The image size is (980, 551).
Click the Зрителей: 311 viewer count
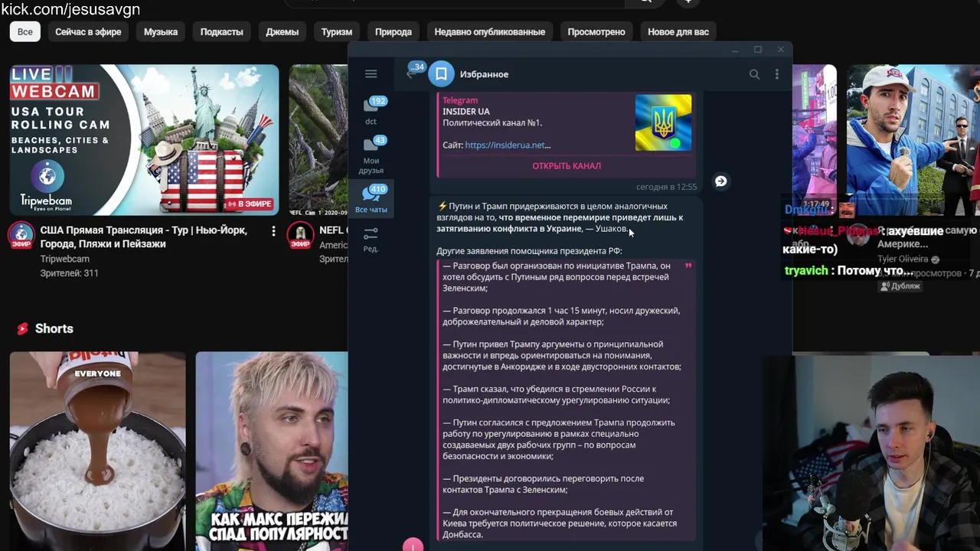pos(69,273)
